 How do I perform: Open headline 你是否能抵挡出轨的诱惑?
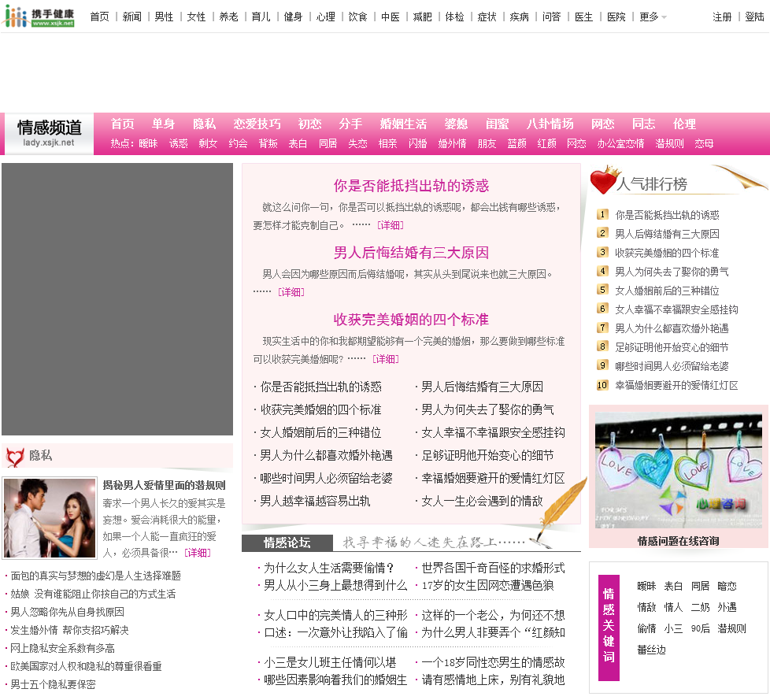(x=411, y=186)
